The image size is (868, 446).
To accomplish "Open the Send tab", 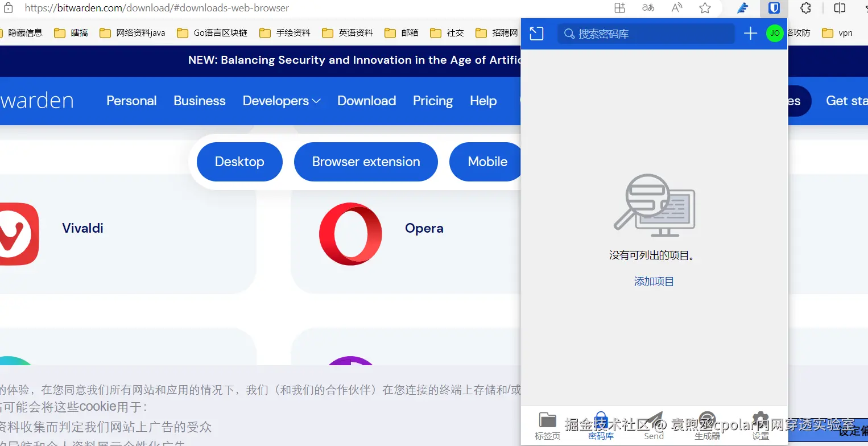I will [654, 427].
